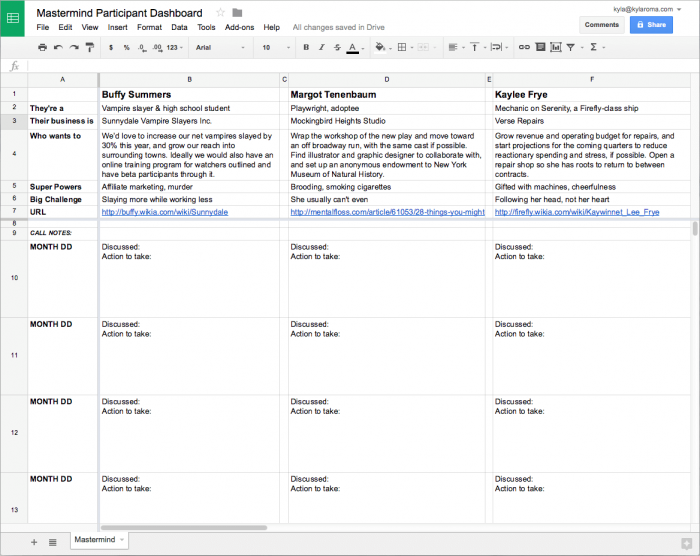The width and height of the screenshot is (700, 556).
Task: Add a new sheet with plus
Action: click(x=34, y=542)
